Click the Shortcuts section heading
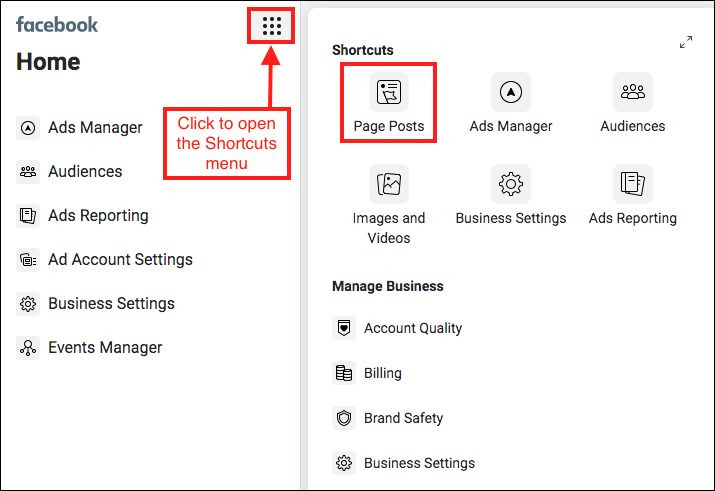This screenshot has height=491, width=715. pos(363,50)
